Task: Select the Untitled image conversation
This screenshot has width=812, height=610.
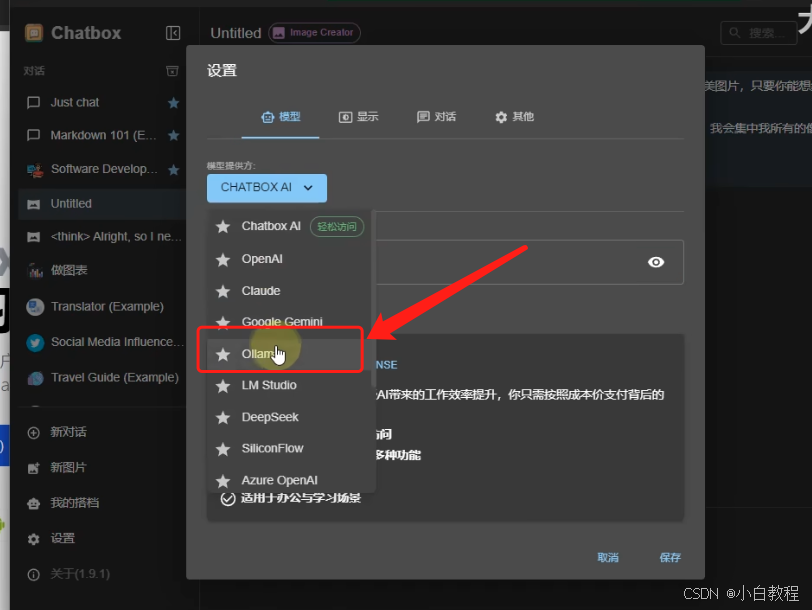Action: point(102,204)
